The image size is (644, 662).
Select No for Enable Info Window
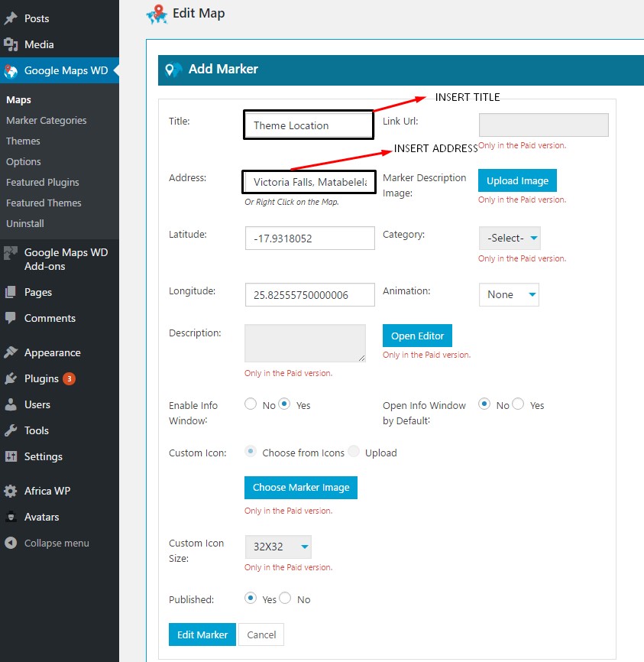251,404
